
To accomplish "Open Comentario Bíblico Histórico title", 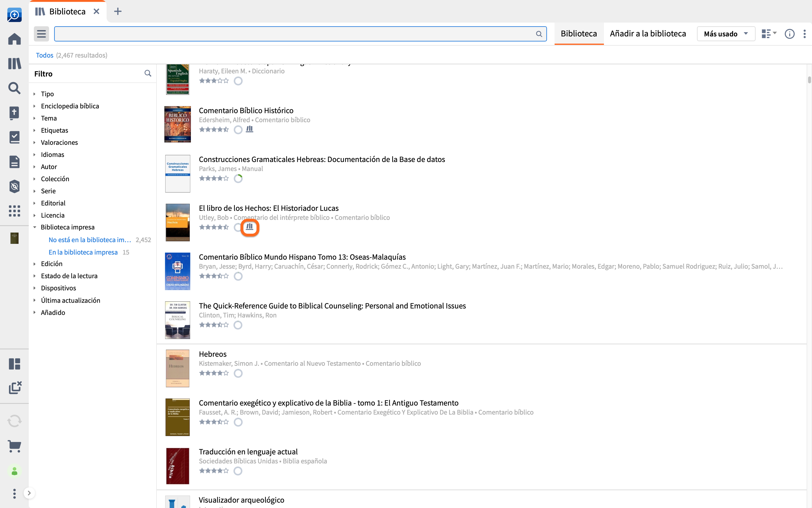I will pyautogui.click(x=246, y=110).
